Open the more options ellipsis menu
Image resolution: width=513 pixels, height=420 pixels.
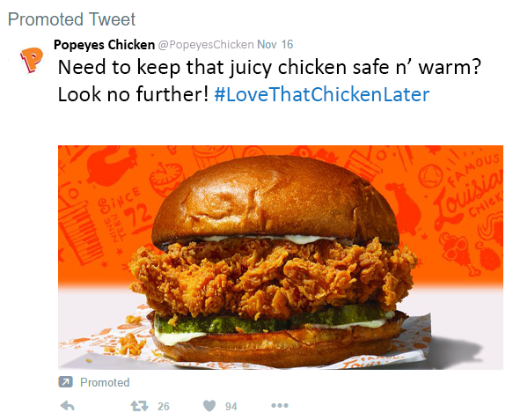click(280, 406)
